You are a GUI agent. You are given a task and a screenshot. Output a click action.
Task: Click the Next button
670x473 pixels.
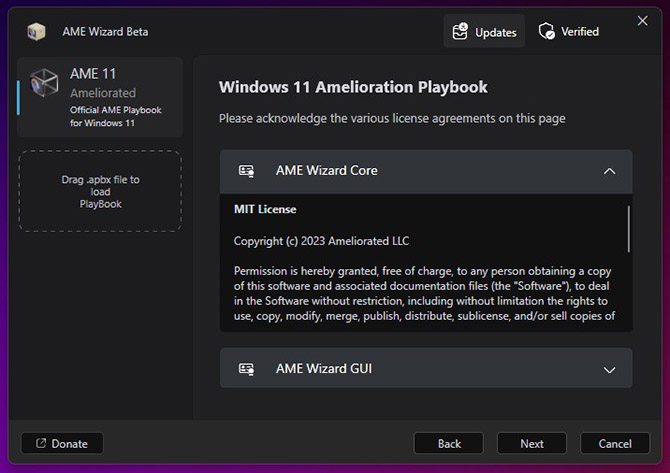(532, 444)
